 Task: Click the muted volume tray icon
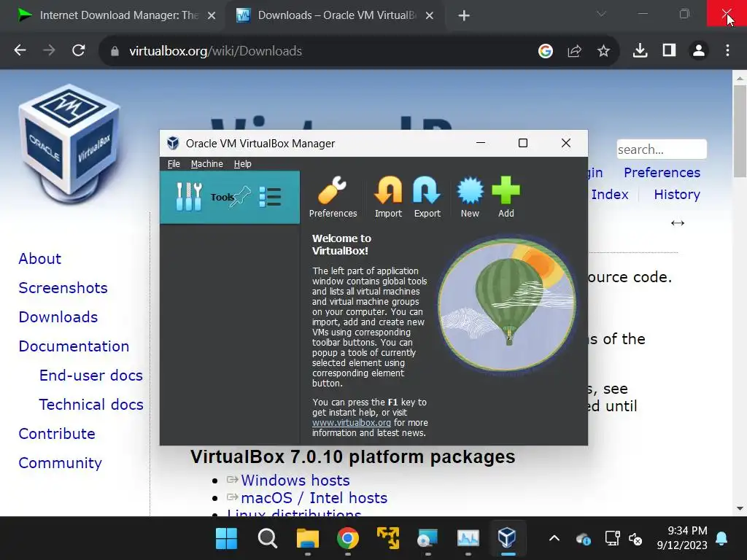pyautogui.click(x=635, y=539)
